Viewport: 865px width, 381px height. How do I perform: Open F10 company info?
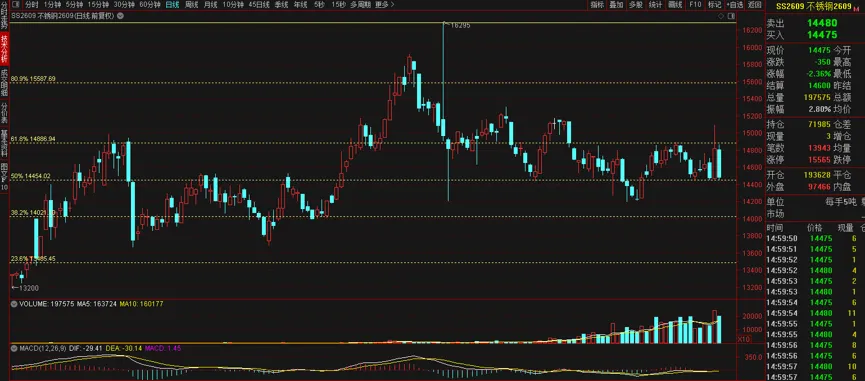point(695,4)
